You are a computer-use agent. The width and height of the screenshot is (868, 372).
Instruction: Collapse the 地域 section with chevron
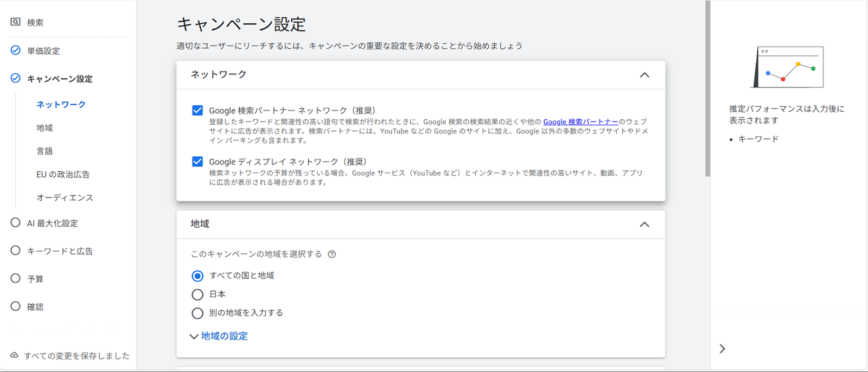pyautogui.click(x=644, y=225)
